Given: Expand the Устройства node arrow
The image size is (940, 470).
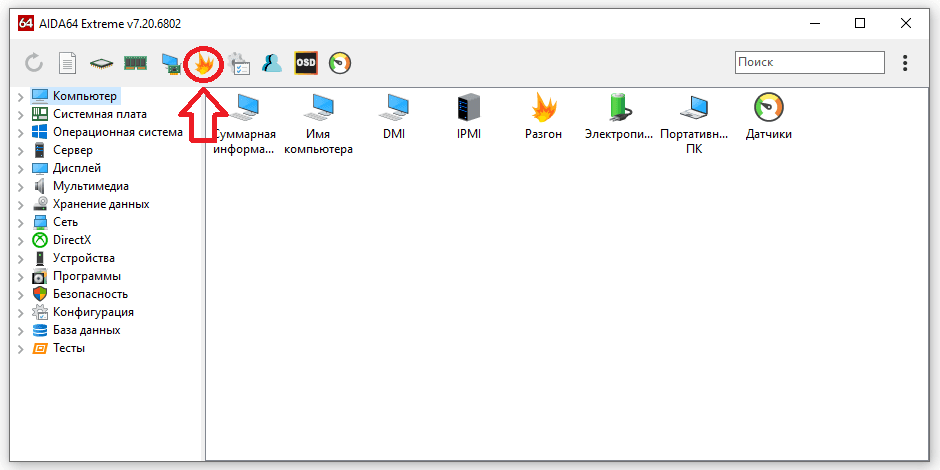Looking at the screenshot, I should click(20, 259).
